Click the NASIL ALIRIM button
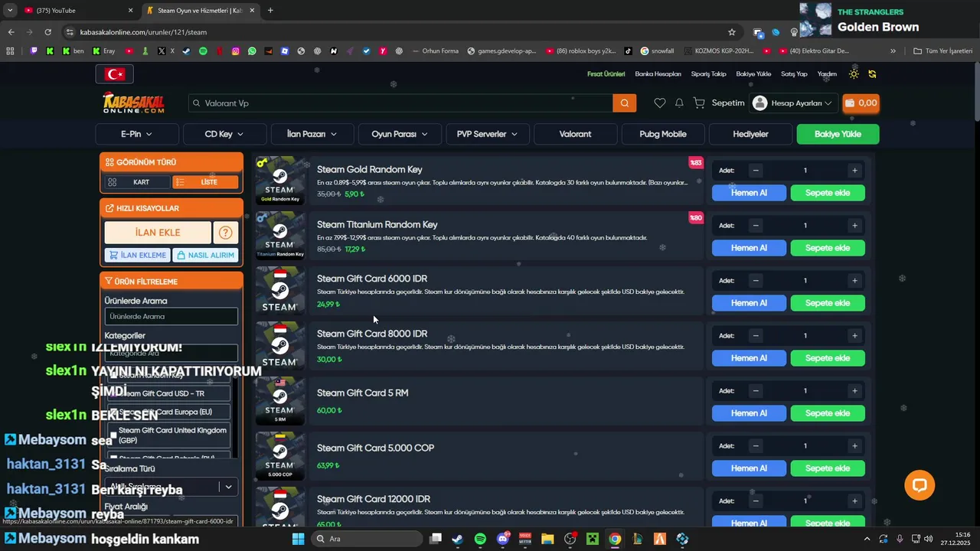The image size is (980, 551). [205, 256]
